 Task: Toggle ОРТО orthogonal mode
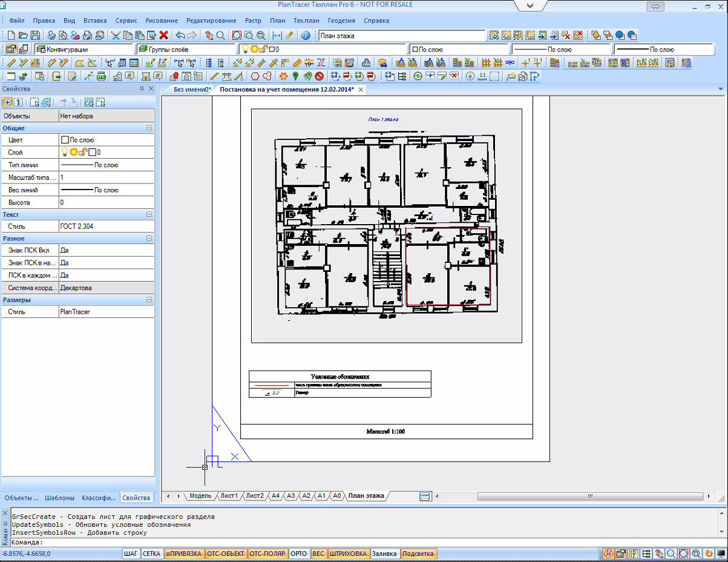[299, 554]
